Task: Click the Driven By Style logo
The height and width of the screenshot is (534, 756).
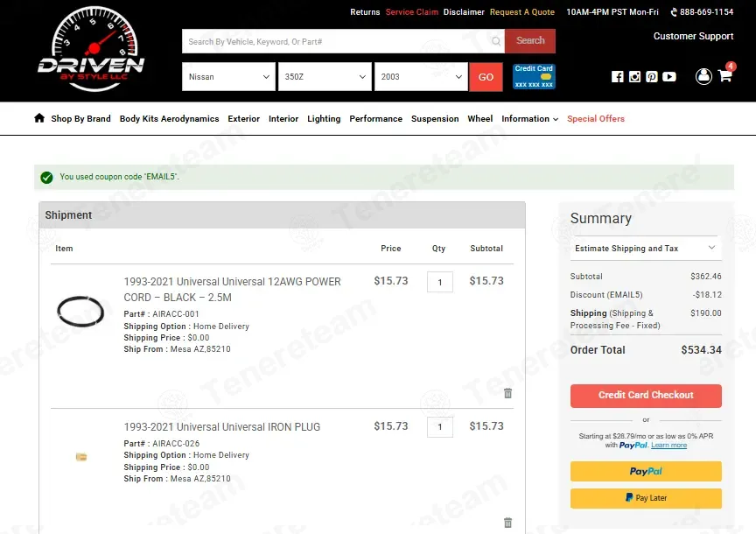Action: point(92,50)
